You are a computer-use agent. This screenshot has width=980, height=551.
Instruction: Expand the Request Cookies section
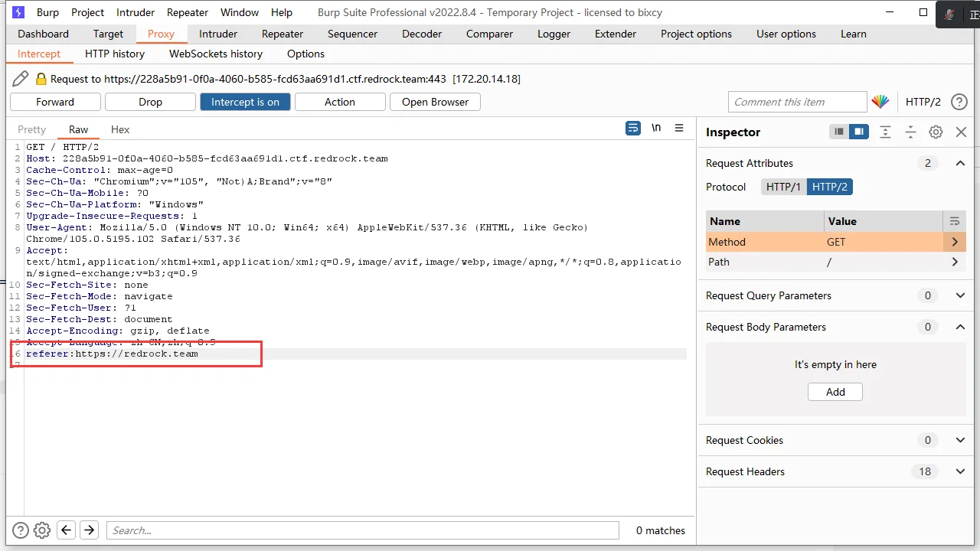tap(960, 440)
